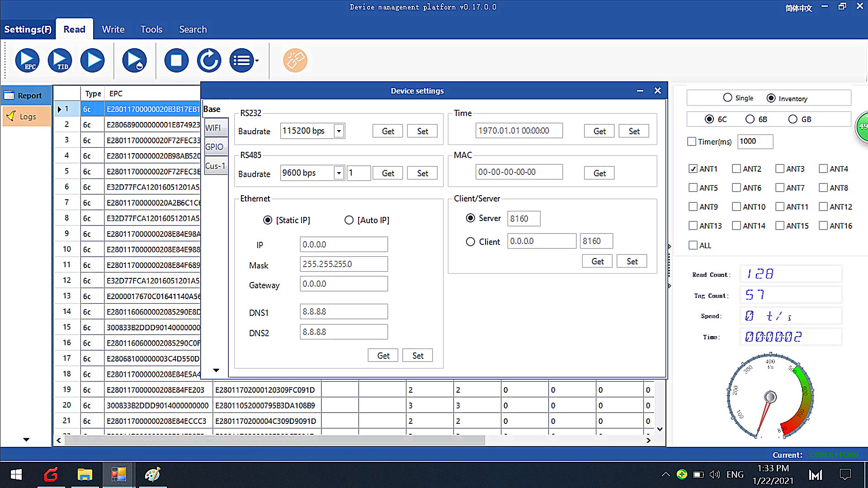Click the TID read mode icon
Viewport: 868px width, 488px height.
[x=60, y=60]
